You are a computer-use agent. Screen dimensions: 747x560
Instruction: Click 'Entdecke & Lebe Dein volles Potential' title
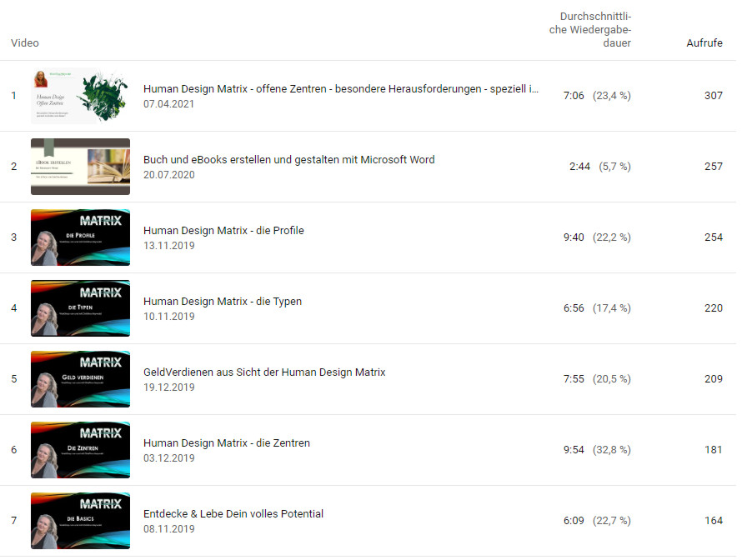[233, 513]
